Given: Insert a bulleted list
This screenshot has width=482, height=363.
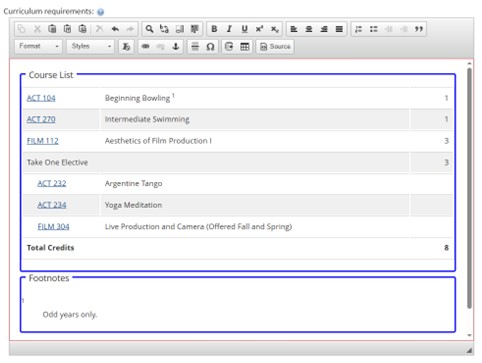Looking at the screenshot, I should pyautogui.click(x=373, y=29).
